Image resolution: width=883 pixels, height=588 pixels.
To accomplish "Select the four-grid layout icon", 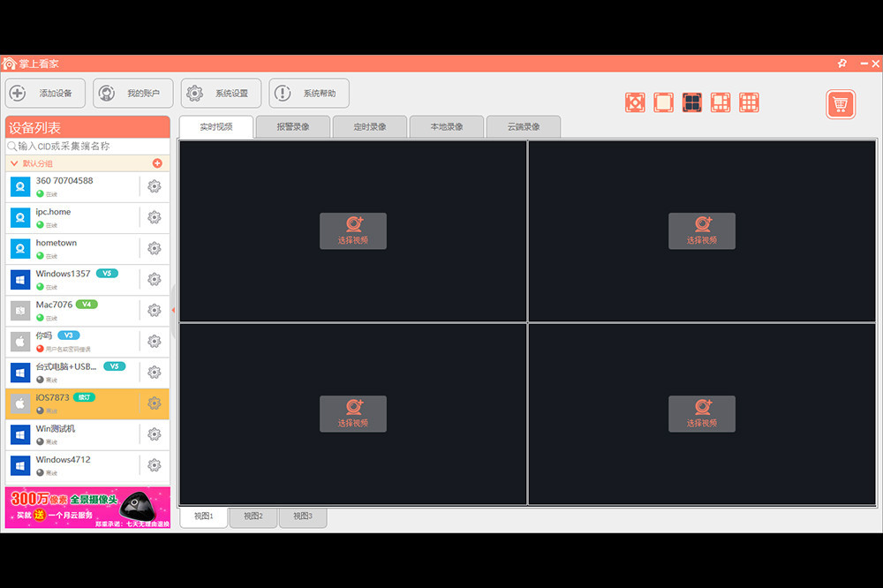I will [692, 102].
